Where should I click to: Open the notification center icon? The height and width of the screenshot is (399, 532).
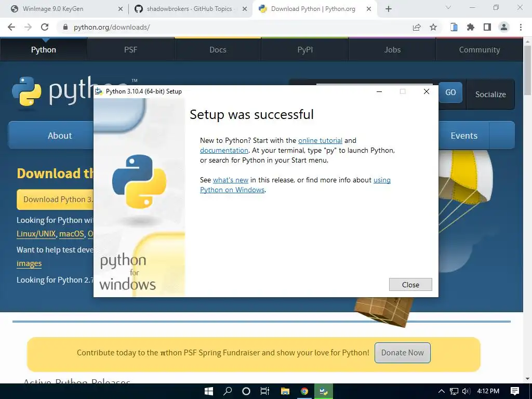[x=515, y=391]
